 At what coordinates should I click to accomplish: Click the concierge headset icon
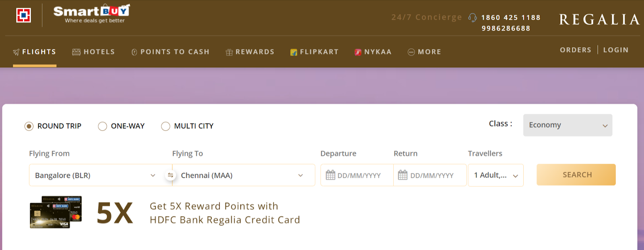(473, 18)
